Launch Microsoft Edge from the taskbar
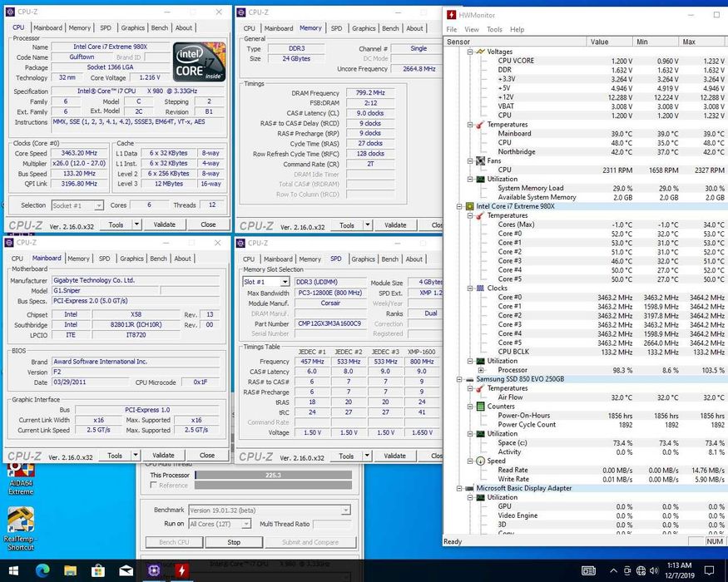 click(x=42, y=570)
